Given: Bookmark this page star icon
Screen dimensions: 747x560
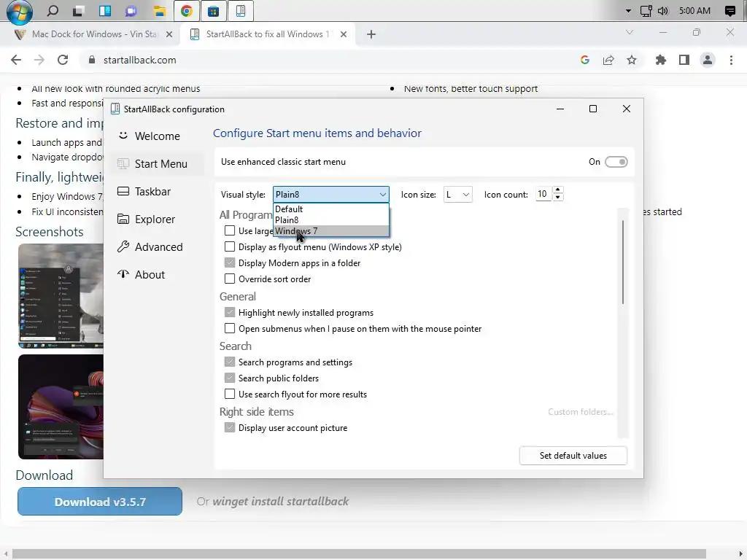Looking at the screenshot, I should (x=632, y=60).
